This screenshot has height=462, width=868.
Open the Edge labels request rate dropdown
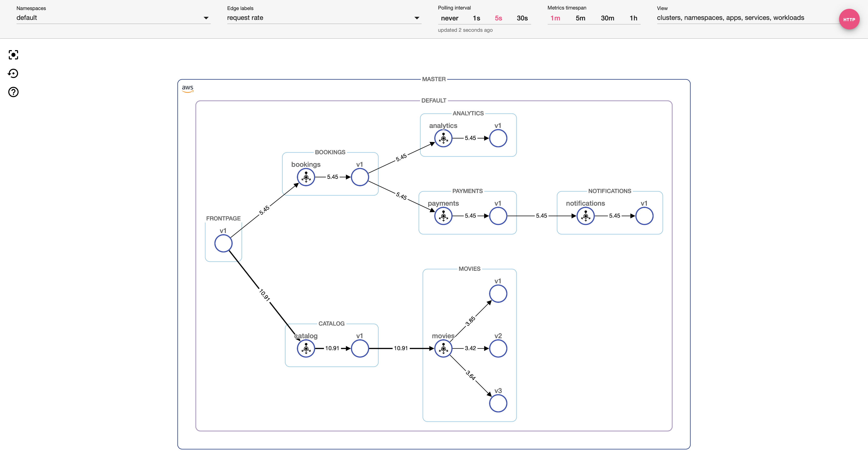324,18
